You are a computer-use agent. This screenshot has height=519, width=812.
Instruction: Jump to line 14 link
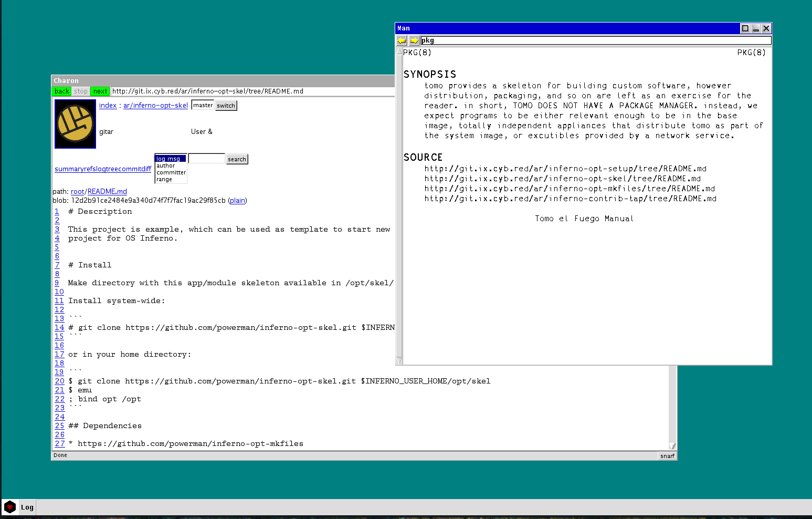pos(59,328)
